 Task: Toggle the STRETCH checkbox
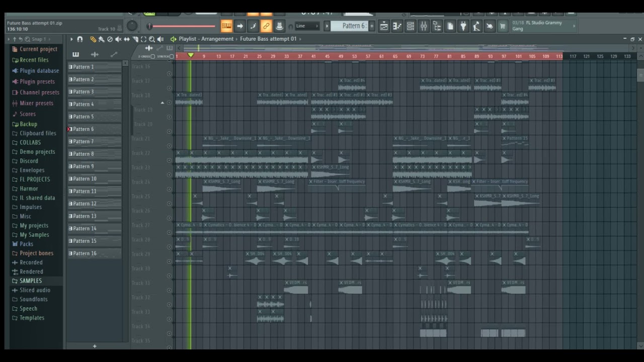click(x=172, y=56)
